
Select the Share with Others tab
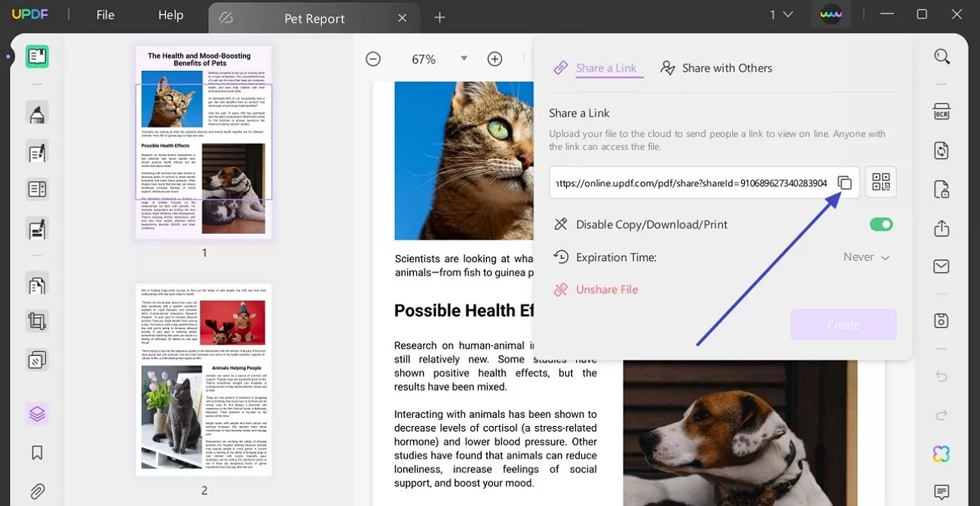coord(717,68)
